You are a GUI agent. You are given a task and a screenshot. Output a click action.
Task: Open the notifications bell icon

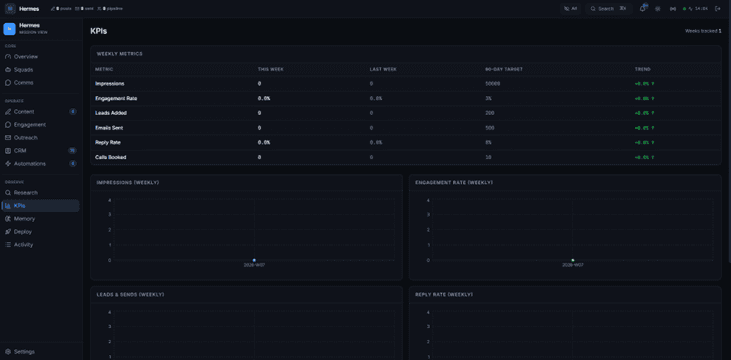point(642,8)
